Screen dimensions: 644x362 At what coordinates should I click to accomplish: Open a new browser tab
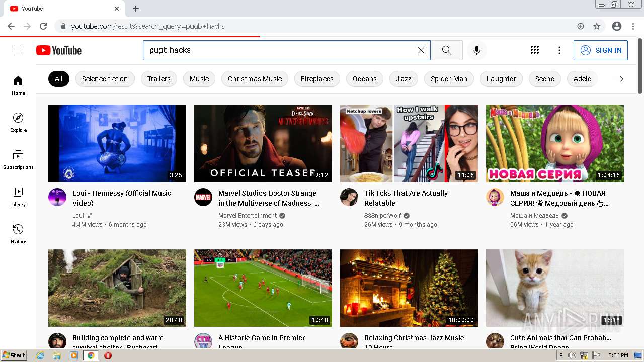(136, 9)
